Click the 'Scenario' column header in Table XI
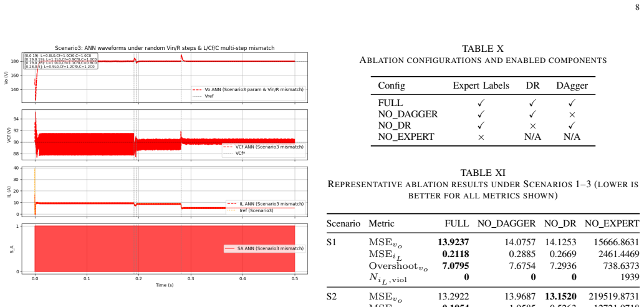 pos(344,223)
